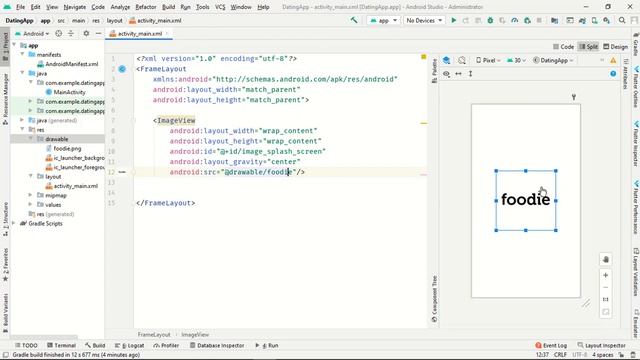Zoom in the preview with plus button
640x360 pixels.
(606, 276)
